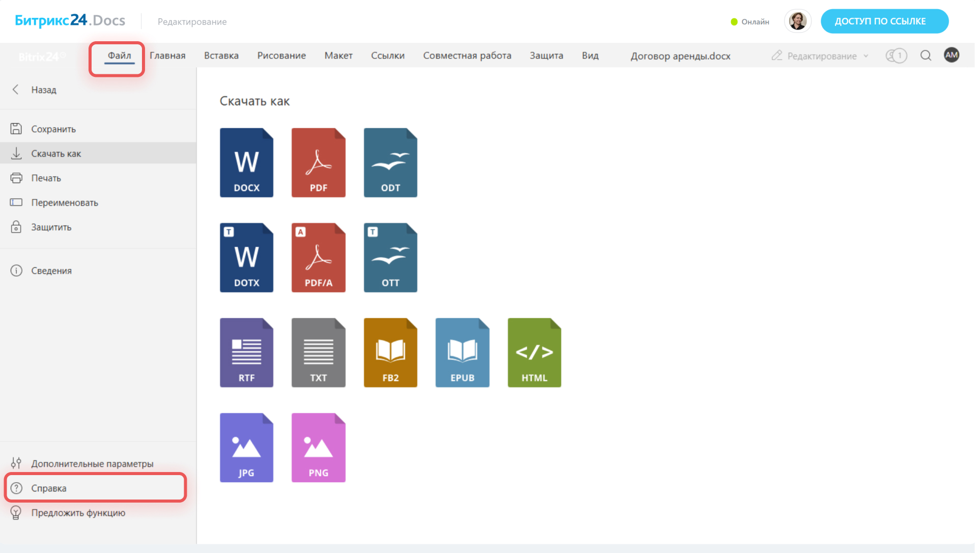
Task: Choose the FB2 book format
Action: tap(390, 352)
